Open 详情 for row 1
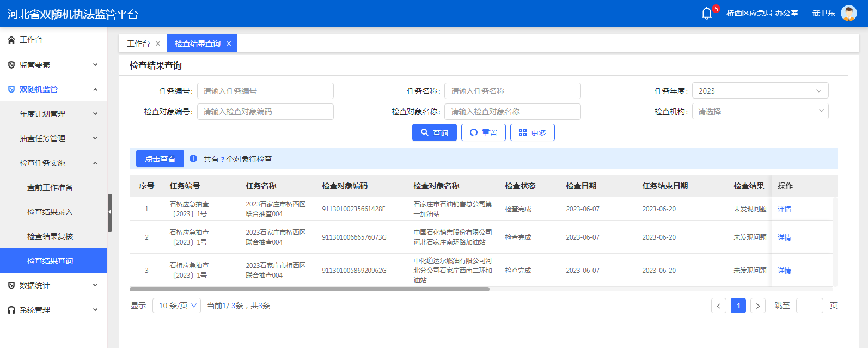This screenshot has height=348, width=868. click(x=784, y=209)
